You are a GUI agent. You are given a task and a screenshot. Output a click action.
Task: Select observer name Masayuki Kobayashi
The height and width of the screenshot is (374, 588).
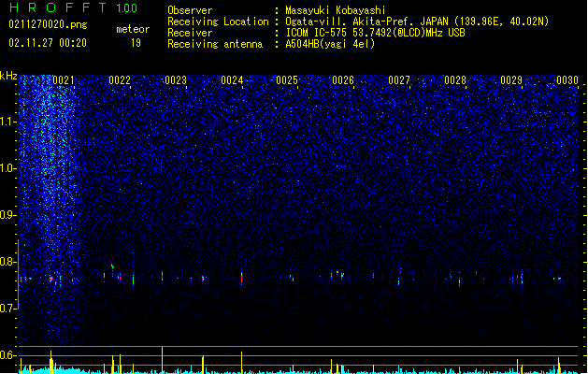coord(336,10)
